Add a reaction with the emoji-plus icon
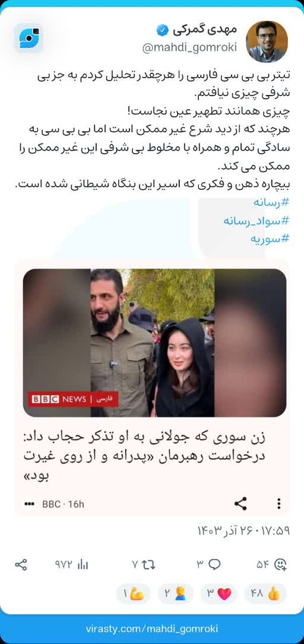Screen dimensions: 304x644 tap(281, 564)
